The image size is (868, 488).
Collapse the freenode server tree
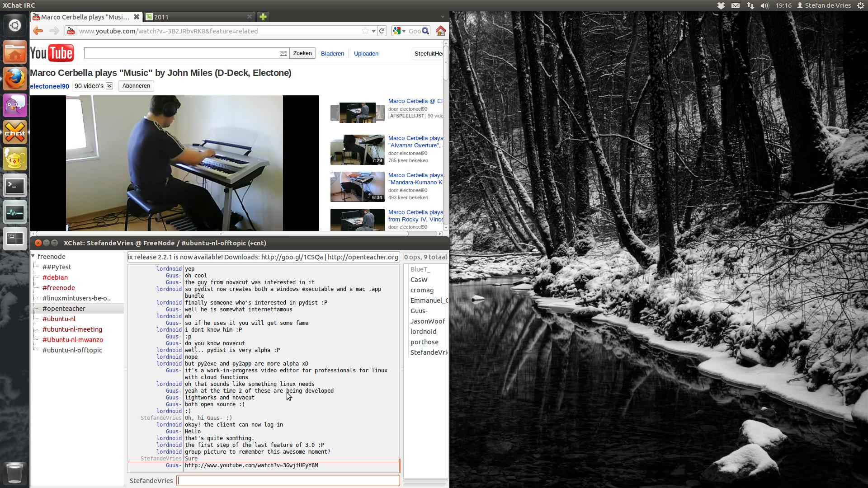tap(33, 256)
